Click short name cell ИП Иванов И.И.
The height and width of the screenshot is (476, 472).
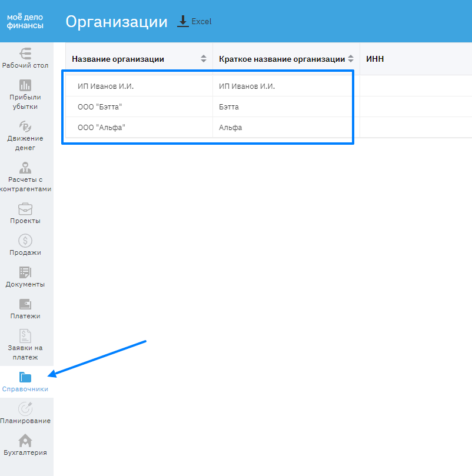point(286,86)
